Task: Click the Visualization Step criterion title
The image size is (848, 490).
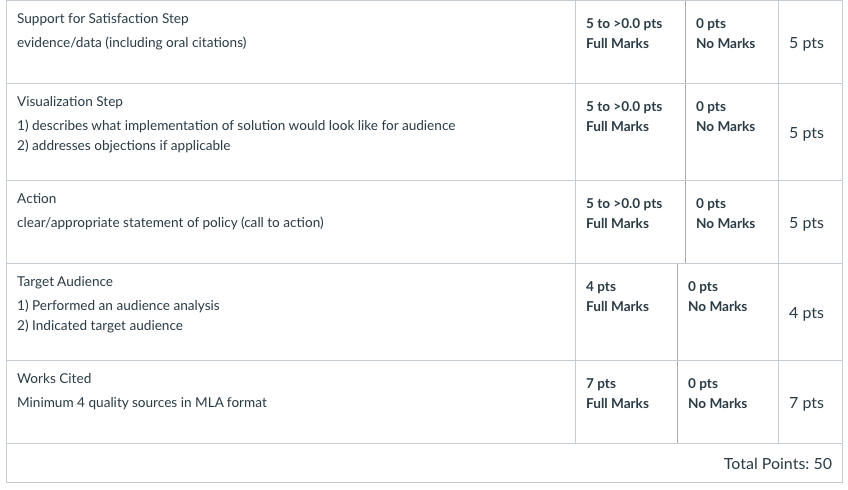Action: pos(70,102)
